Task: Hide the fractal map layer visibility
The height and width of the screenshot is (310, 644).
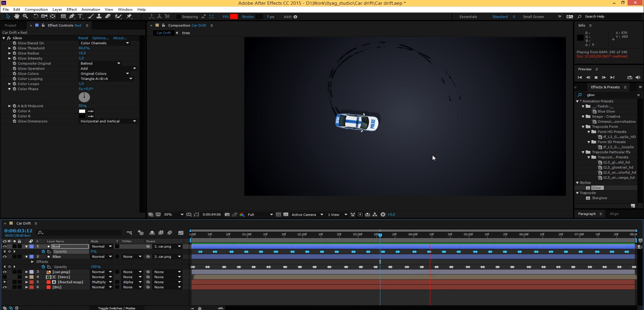Action: pos(5,282)
